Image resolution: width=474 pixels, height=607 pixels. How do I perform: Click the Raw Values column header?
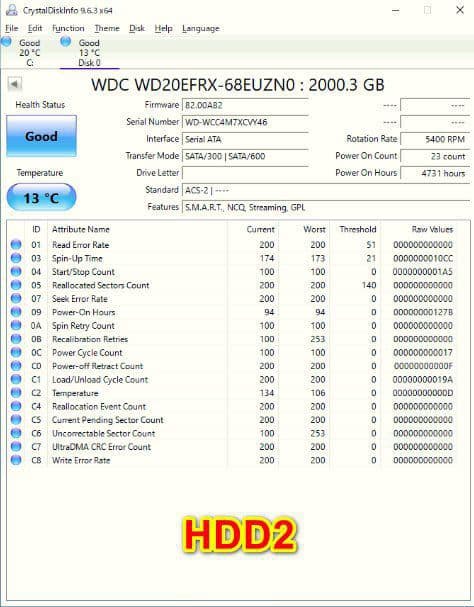click(432, 229)
